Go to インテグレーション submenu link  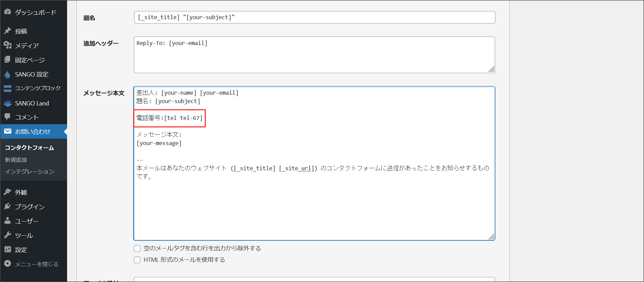coord(29,172)
